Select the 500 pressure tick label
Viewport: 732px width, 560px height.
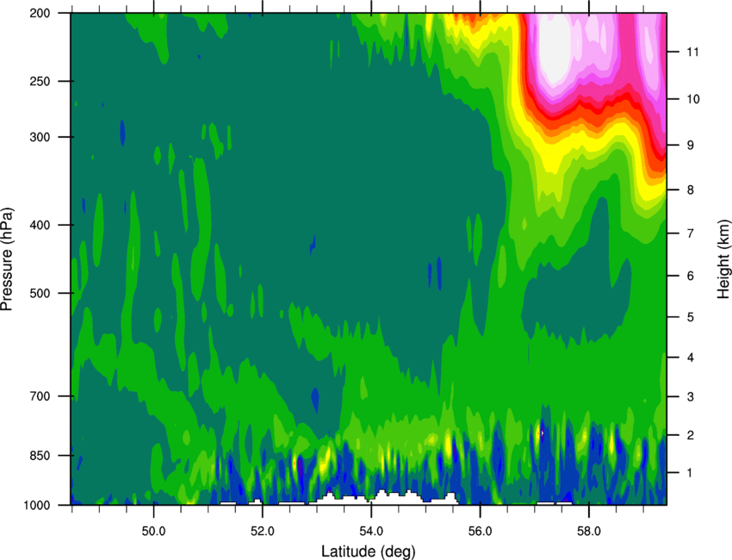point(40,293)
